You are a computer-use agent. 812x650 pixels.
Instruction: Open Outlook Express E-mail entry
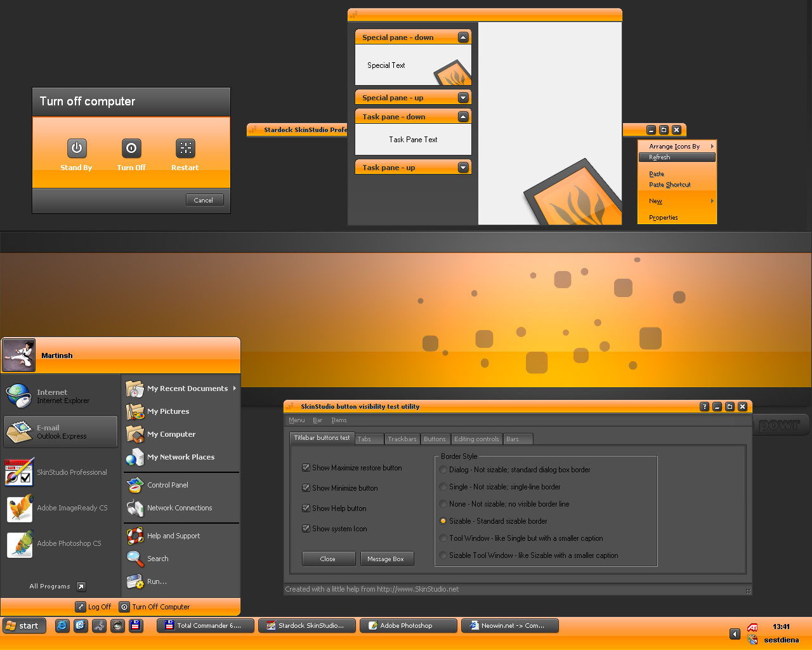[x=60, y=432]
